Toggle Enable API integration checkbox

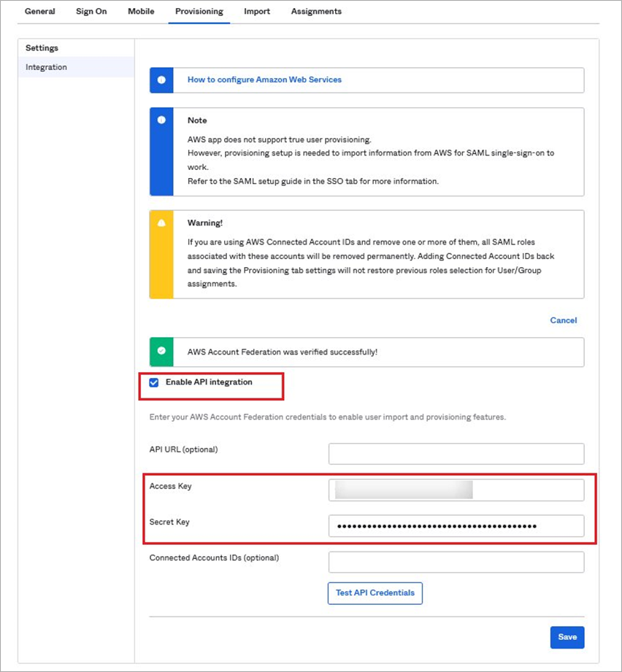[x=154, y=383]
